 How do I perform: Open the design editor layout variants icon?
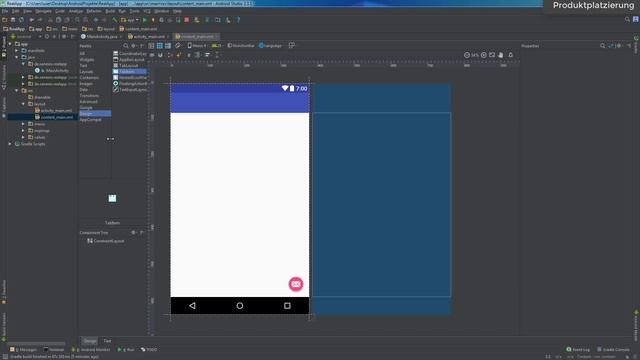[x=292, y=45]
